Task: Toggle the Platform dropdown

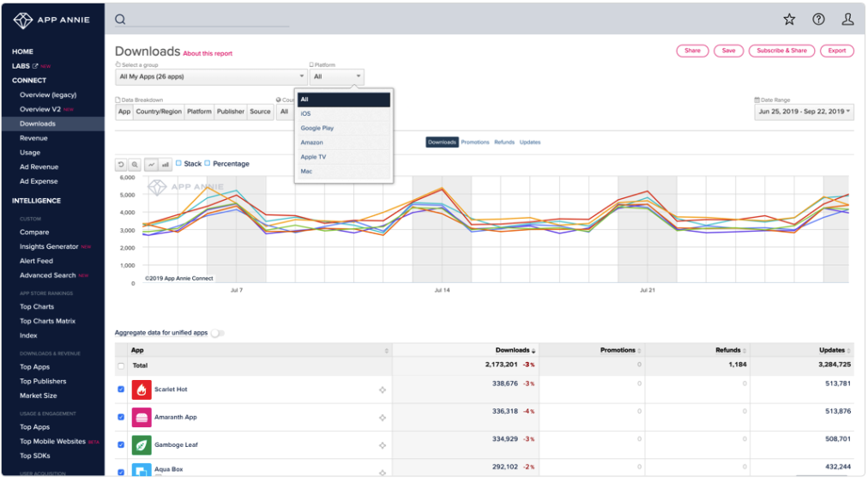Action: tap(336, 77)
